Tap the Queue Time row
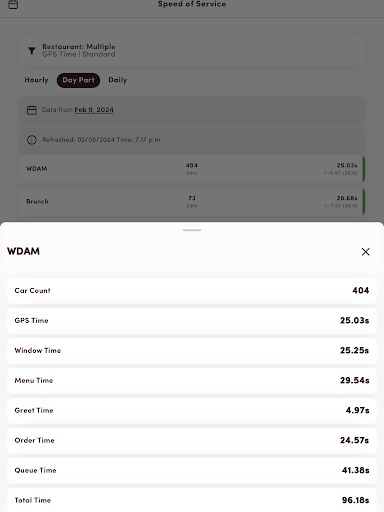 pyautogui.click(x=192, y=471)
